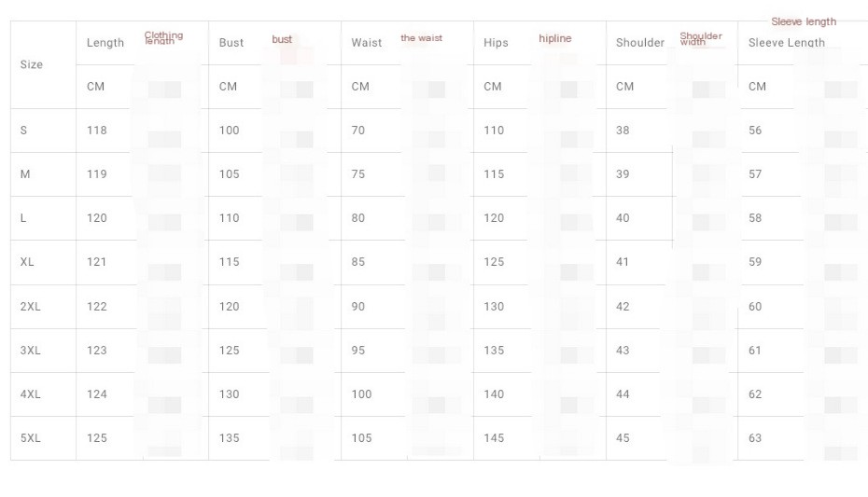Click the 'Bust' column header

pos(231,43)
